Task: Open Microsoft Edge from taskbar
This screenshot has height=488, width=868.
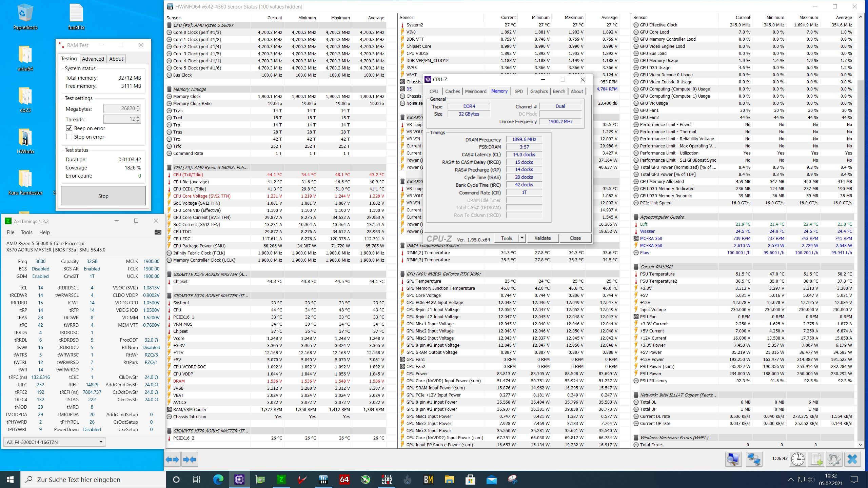Action: click(218, 480)
